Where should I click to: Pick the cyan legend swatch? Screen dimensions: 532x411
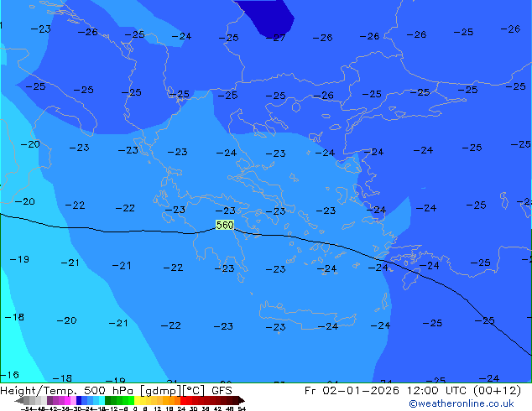(x=102, y=400)
